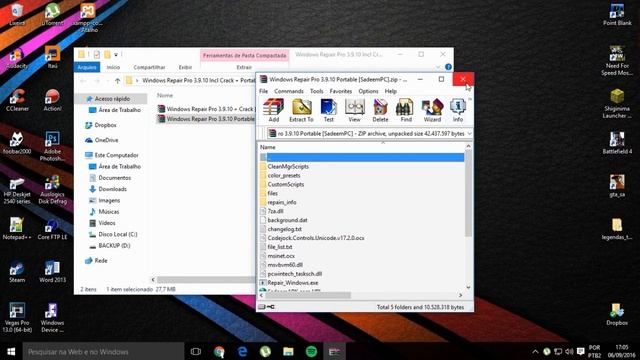Image resolution: width=640 pixels, height=360 pixels.
Task: Click the Test archive icon
Action: click(329, 110)
